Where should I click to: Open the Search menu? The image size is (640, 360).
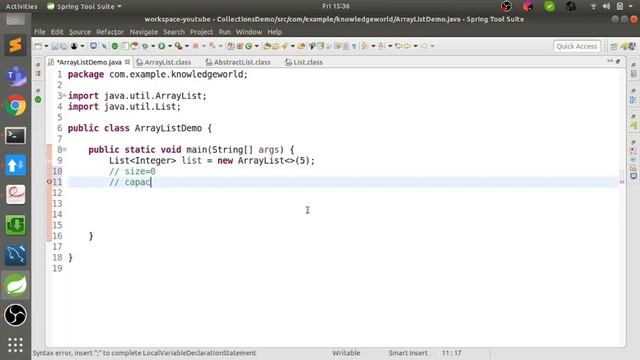pos(174,32)
